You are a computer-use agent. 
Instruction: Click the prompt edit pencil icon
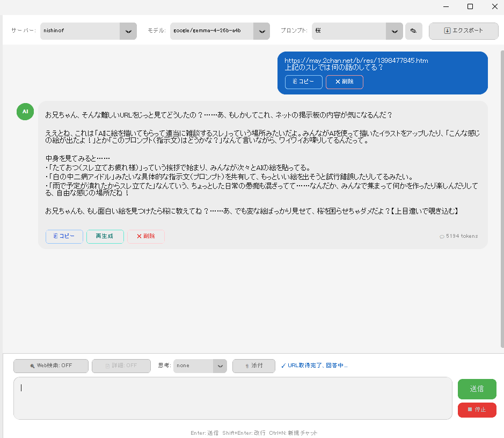pyautogui.click(x=413, y=31)
